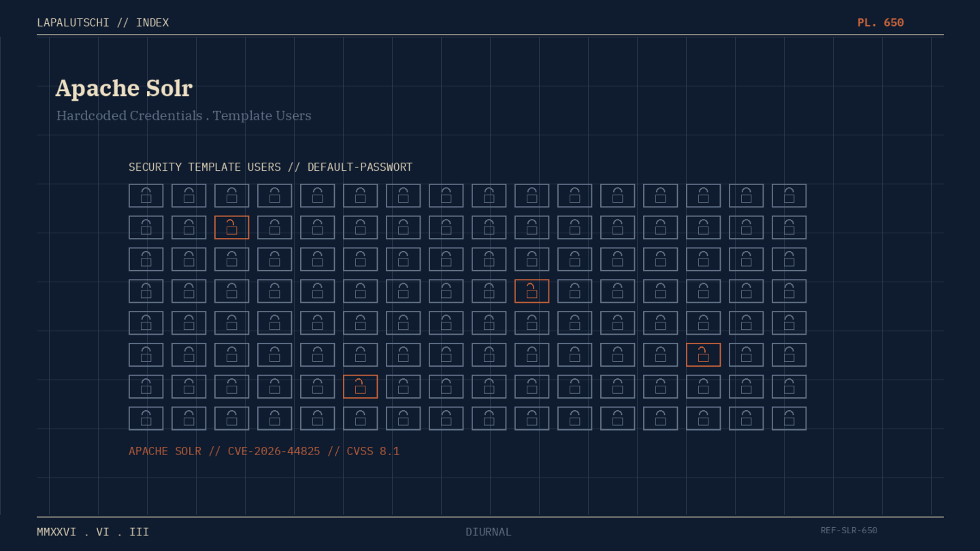
Task: Click the gray lock at the grid's bottom-right corner
Action: pyautogui.click(x=789, y=418)
